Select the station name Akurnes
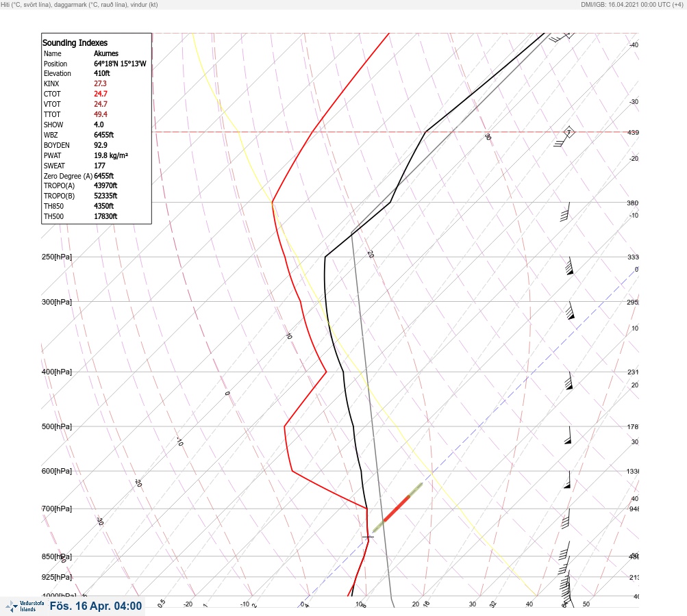The image size is (687, 616). [x=106, y=53]
